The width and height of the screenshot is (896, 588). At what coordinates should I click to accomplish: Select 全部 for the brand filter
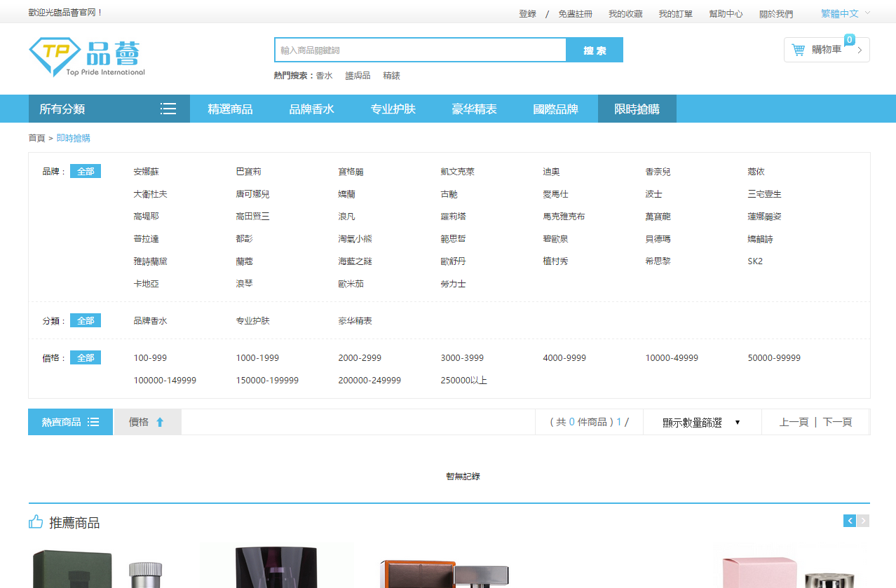pos(85,170)
